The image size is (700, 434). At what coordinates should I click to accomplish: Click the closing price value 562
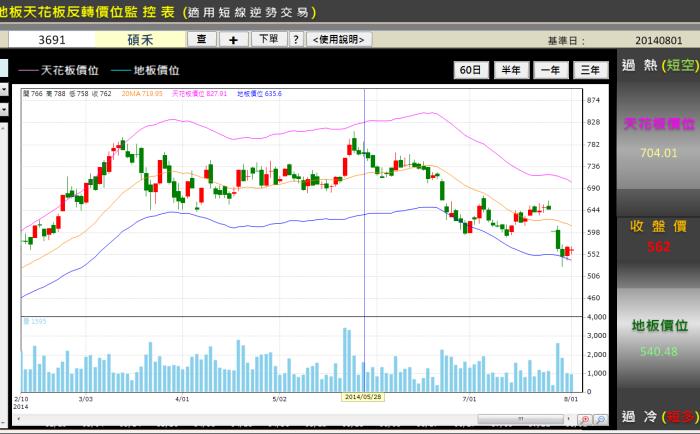point(658,246)
